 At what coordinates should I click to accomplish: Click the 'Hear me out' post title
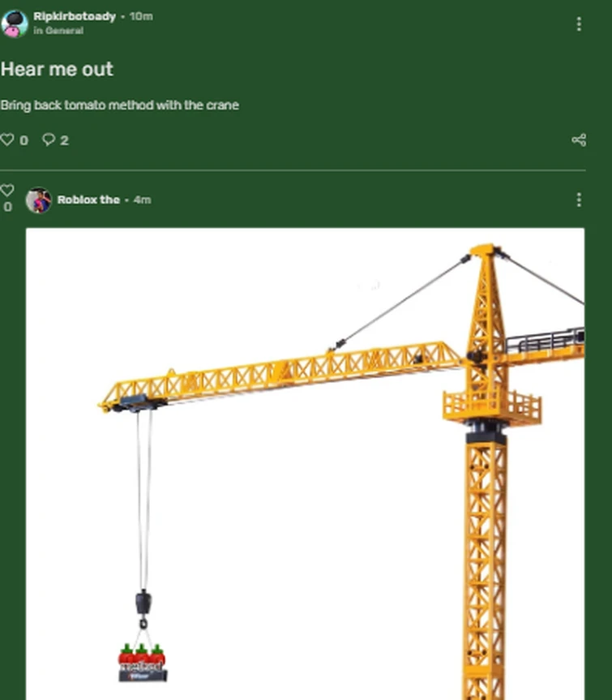coord(57,69)
